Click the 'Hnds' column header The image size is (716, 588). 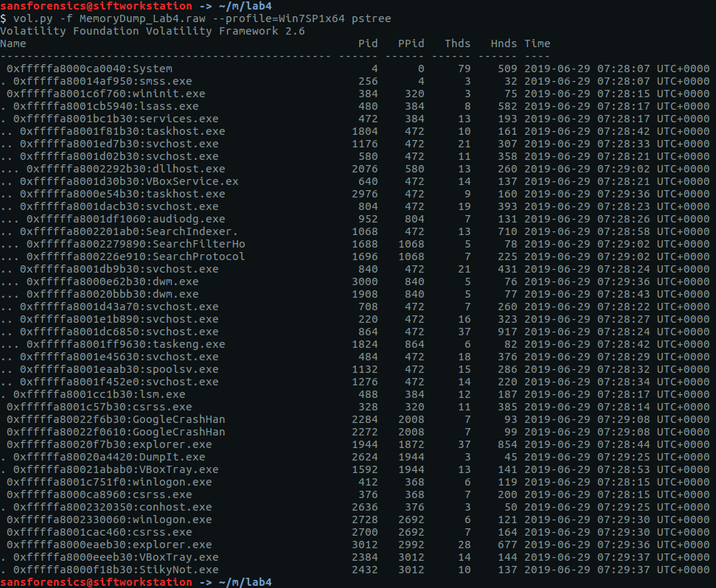tap(504, 43)
